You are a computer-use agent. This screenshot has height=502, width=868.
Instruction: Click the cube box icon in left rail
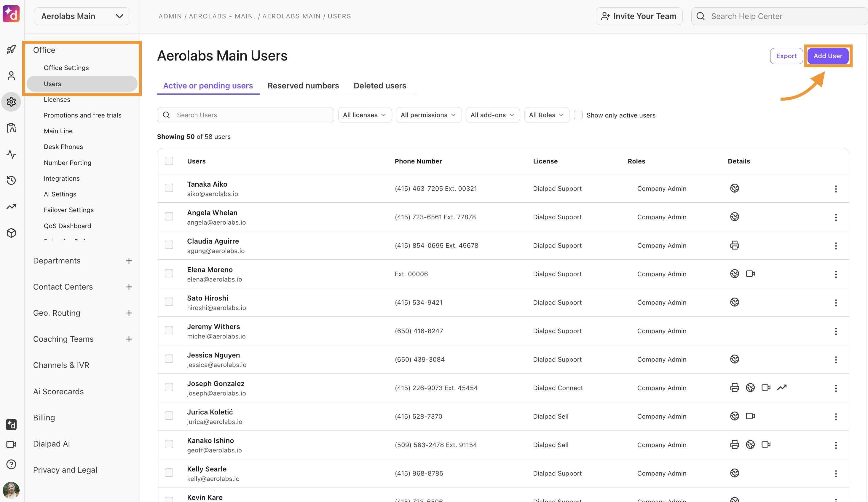click(x=11, y=233)
